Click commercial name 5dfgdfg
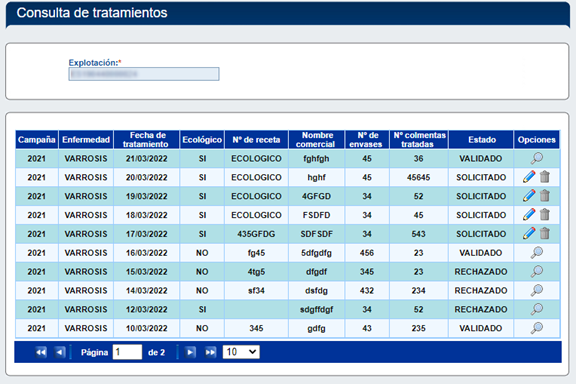 pyautogui.click(x=316, y=253)
